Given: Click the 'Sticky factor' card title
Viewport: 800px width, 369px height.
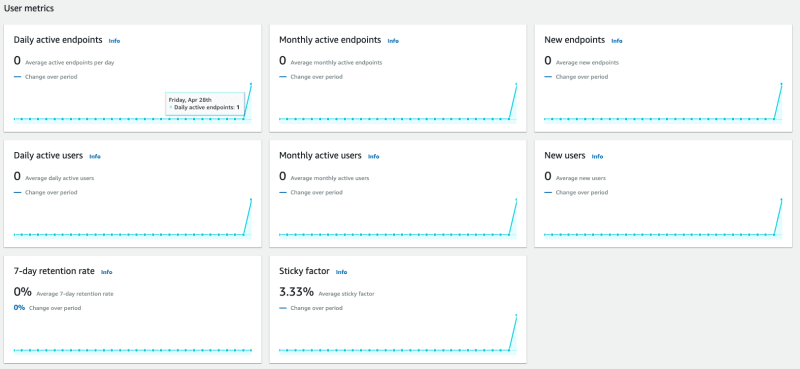Looking at the screenshot, I should 304,272.
